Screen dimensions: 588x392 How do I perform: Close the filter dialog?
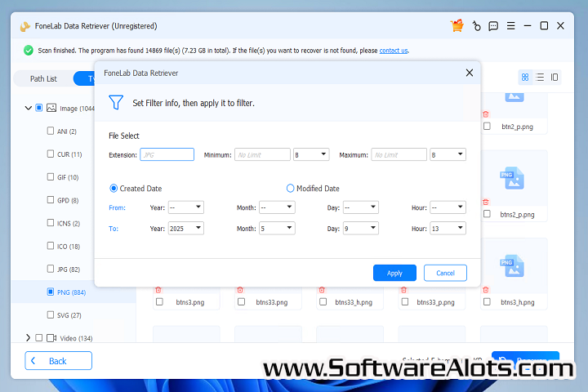click(469, 73)
